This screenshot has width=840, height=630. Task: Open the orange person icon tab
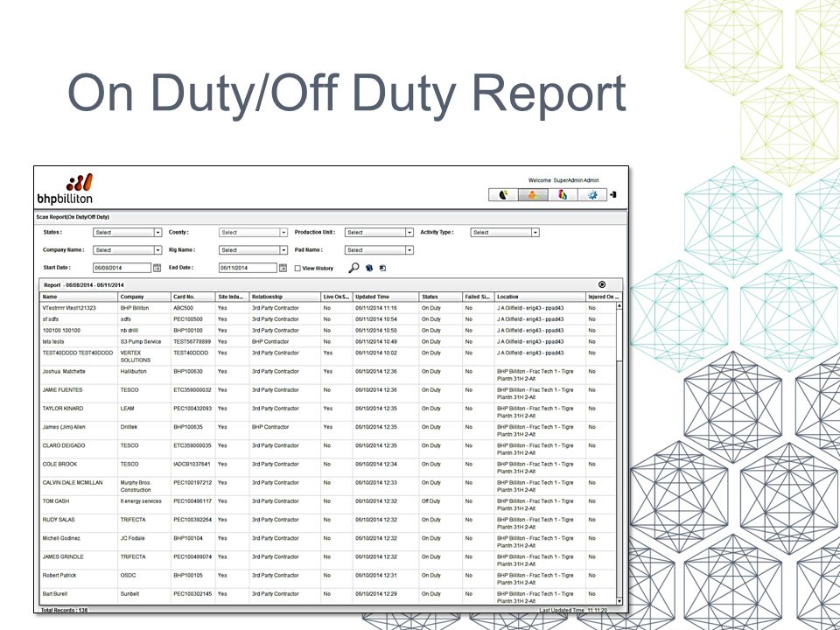[533, 195]
